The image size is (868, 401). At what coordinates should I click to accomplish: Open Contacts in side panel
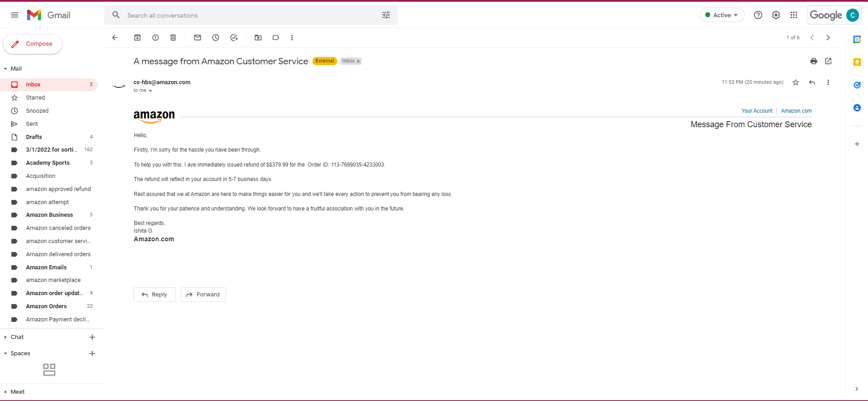coord(857,108)
